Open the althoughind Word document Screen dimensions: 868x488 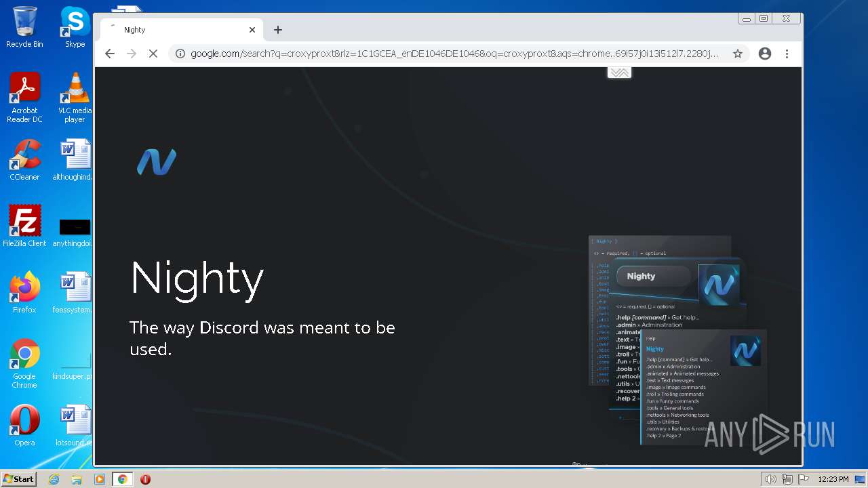(73, 160)
